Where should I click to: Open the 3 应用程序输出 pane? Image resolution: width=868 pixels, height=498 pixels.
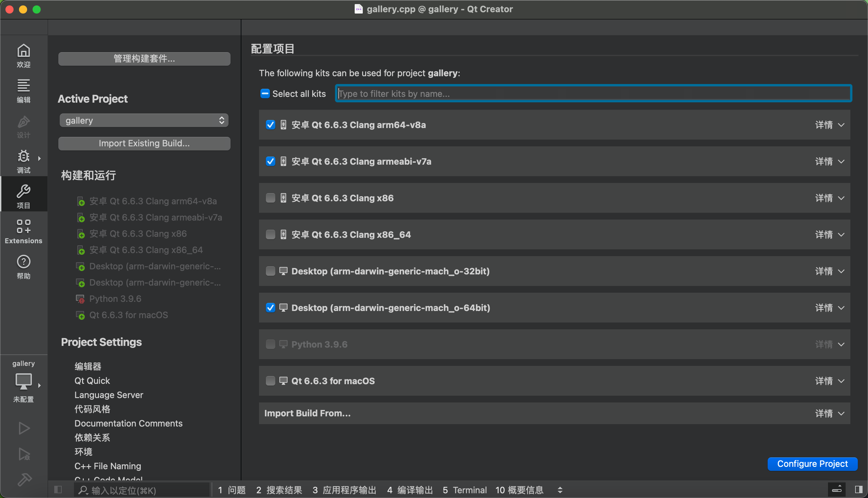344,490
